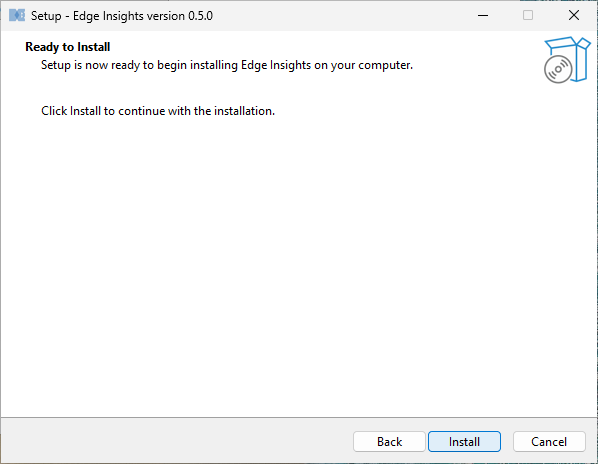Screen dimensions: 598x464
Task: Click the grey disc in the installer graphic
Action: tap(558, 69)
